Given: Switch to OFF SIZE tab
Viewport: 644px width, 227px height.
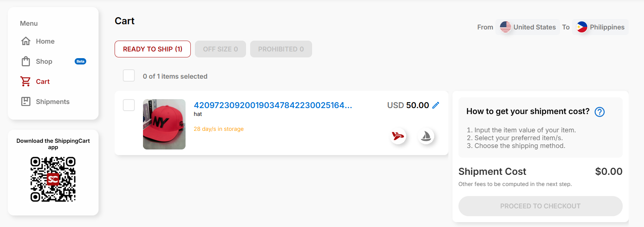Looking at the screenshot, I should click(x=220, y=49).
